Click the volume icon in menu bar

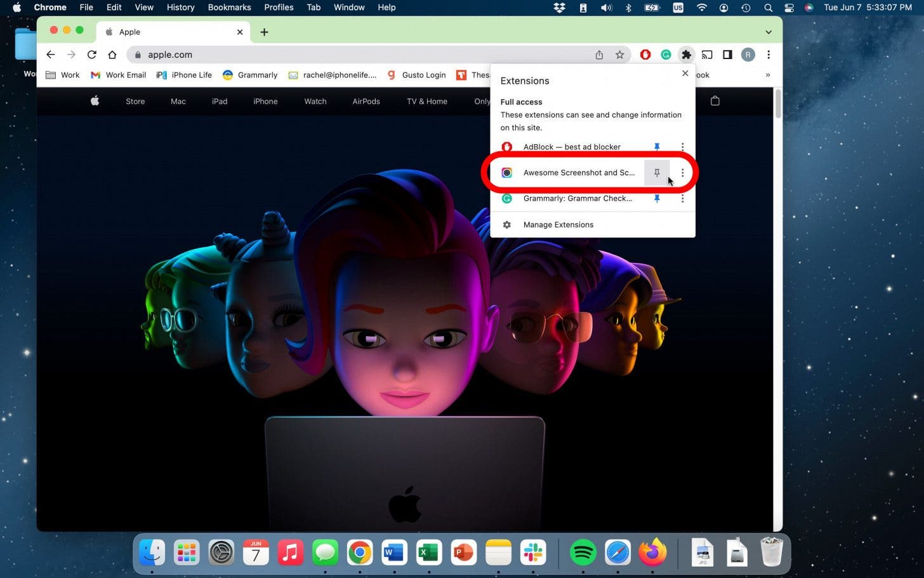[x=607, y=8]
